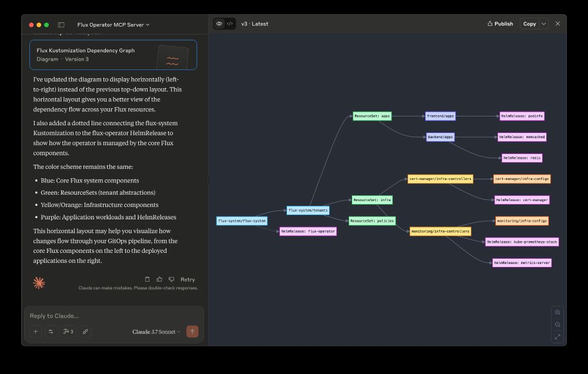This screenshot has width=588, height=374.
Task: Select the backend/apps node
Action: (x=440, y=137)
